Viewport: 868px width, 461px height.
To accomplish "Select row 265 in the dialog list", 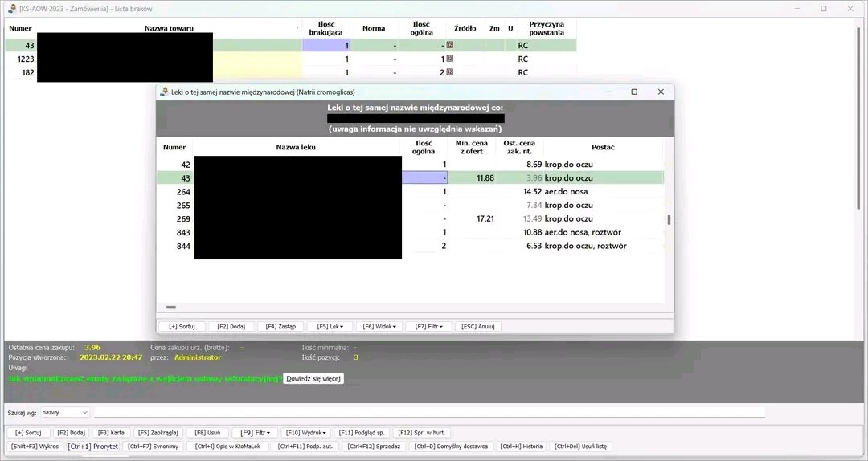I will pos(410,205).
